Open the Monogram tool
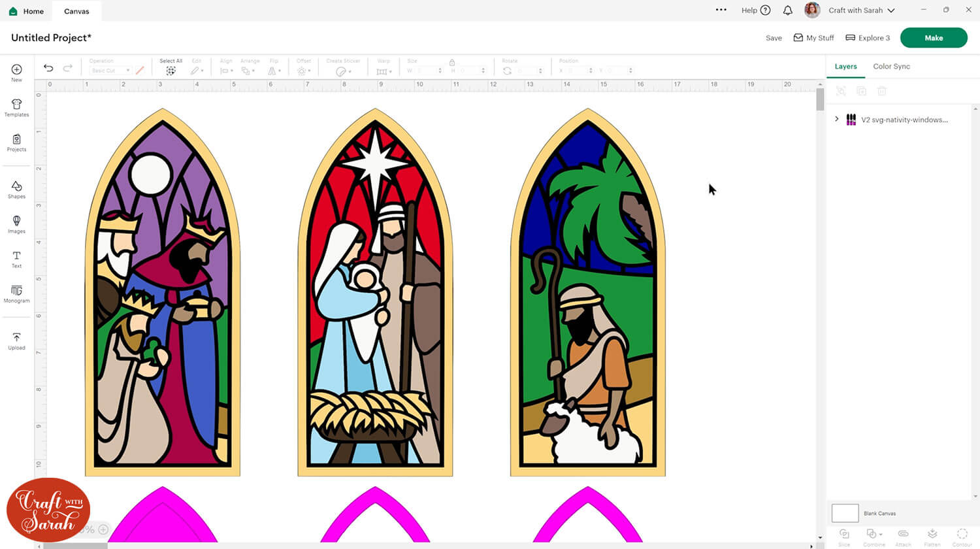 tap(16, 293)
